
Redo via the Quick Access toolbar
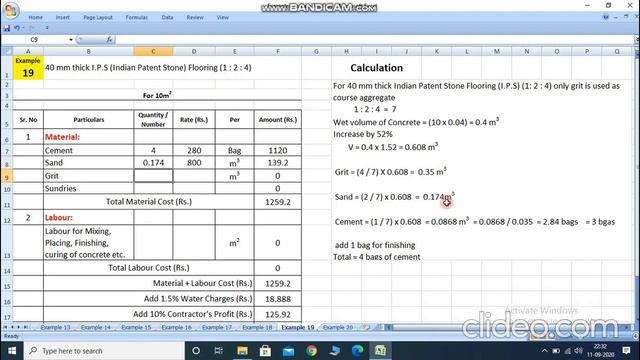pos(31,28)
